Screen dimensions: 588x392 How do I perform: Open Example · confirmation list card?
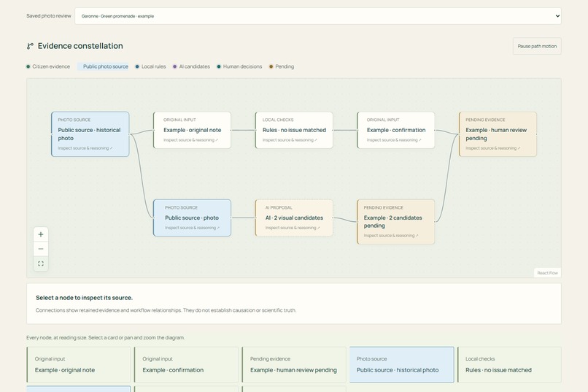[x=186, y=364]
